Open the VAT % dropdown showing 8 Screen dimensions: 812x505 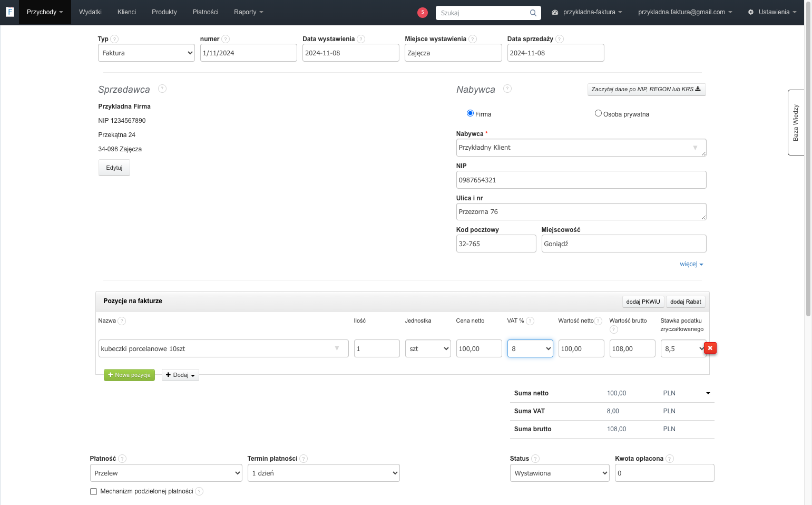[530, 348]
